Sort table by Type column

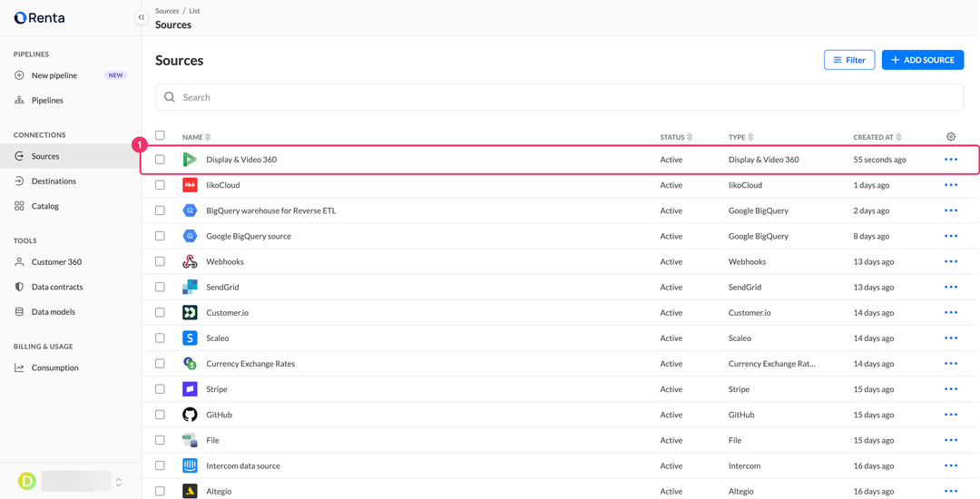(x=740, y=137)
